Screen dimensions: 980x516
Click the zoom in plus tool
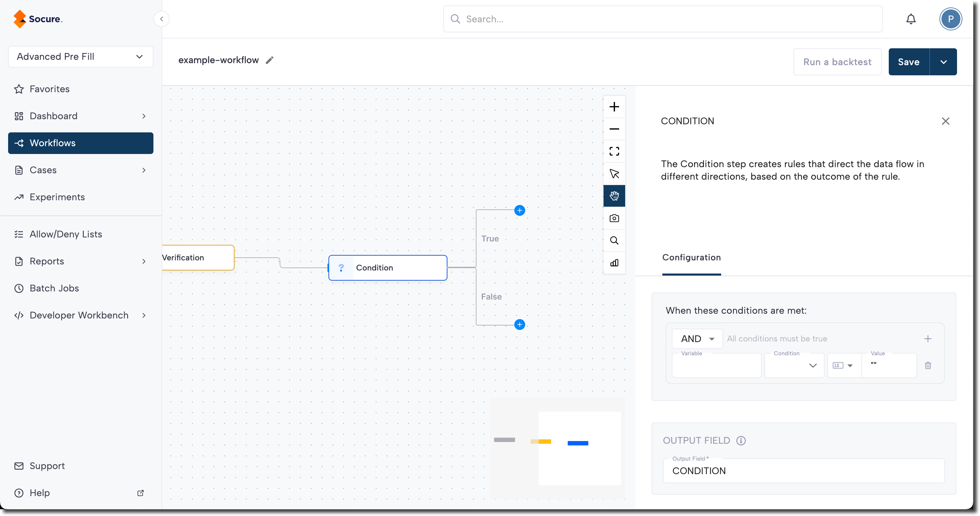coord(614,107)
